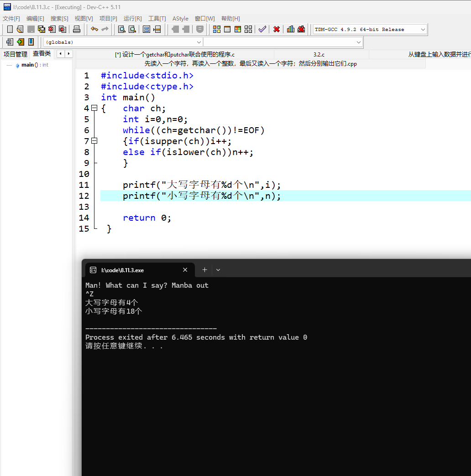471x476 pixels.
Task: Open the 编辑[E] menu
Action: [35, 19]
